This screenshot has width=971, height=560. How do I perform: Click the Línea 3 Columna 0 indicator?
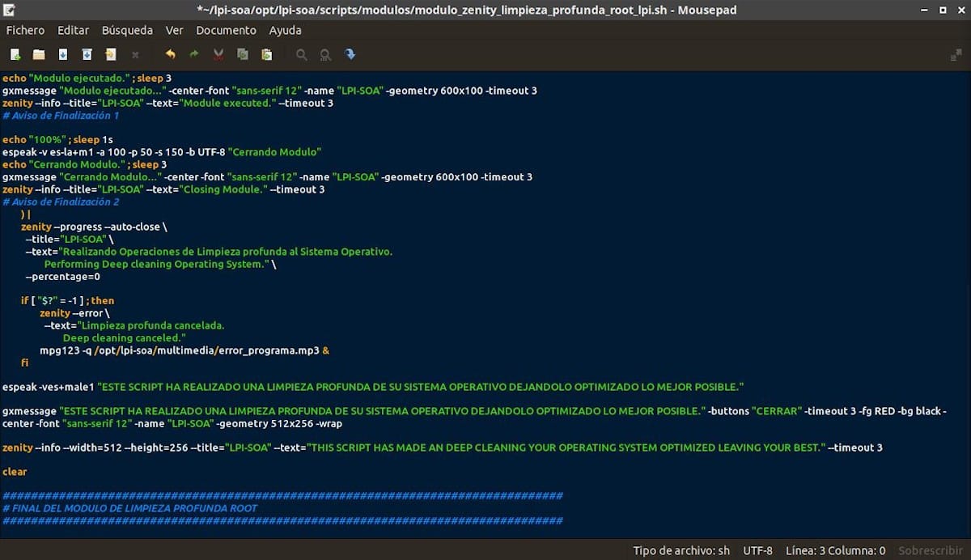pyautogui.click(x=835, y=550)
